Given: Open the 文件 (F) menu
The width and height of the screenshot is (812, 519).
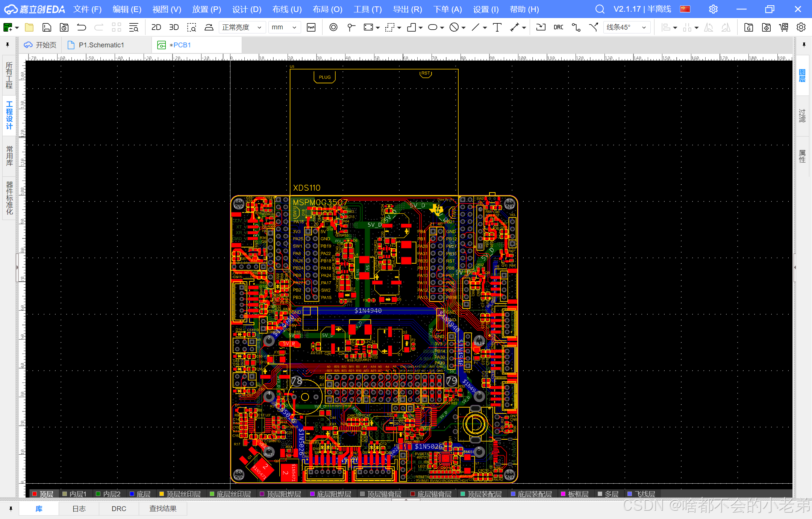Looking at the screenshot, I should pyautogui.click(x=87, y=9).
